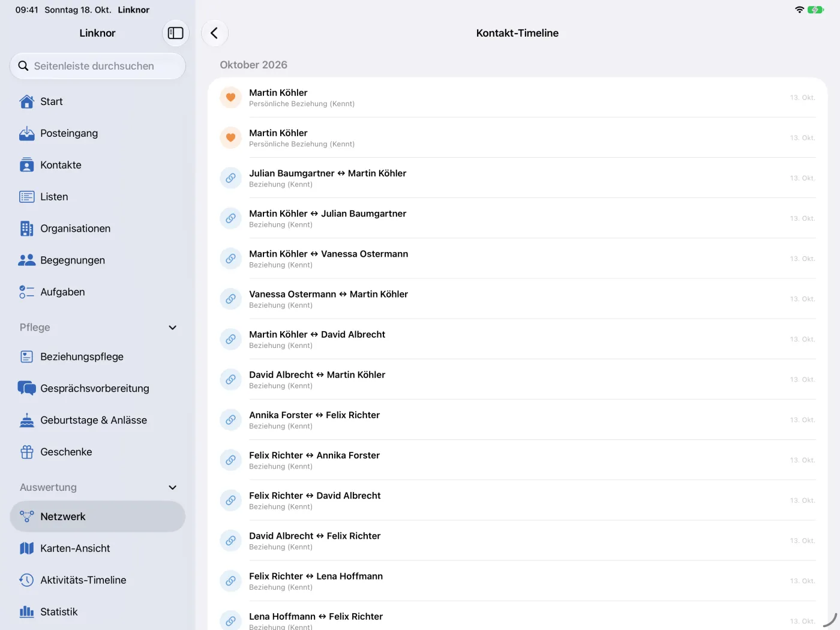Screen dimensions: 840x630
Task: Open Organisationen in the sidebar
Action: click(x=98, y=229)
